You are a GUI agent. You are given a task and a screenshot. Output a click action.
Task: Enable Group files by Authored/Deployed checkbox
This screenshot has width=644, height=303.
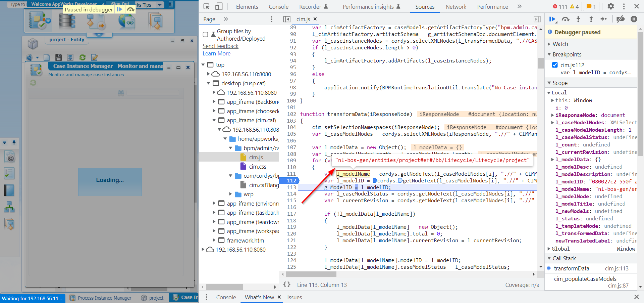tap(205, 34)
